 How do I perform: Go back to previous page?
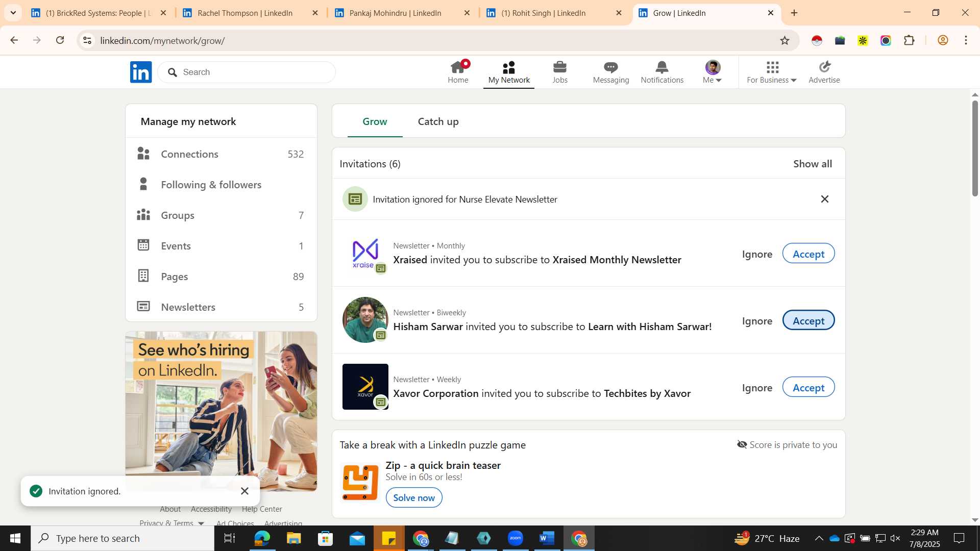pyautogui.click(x=14, y=40)
